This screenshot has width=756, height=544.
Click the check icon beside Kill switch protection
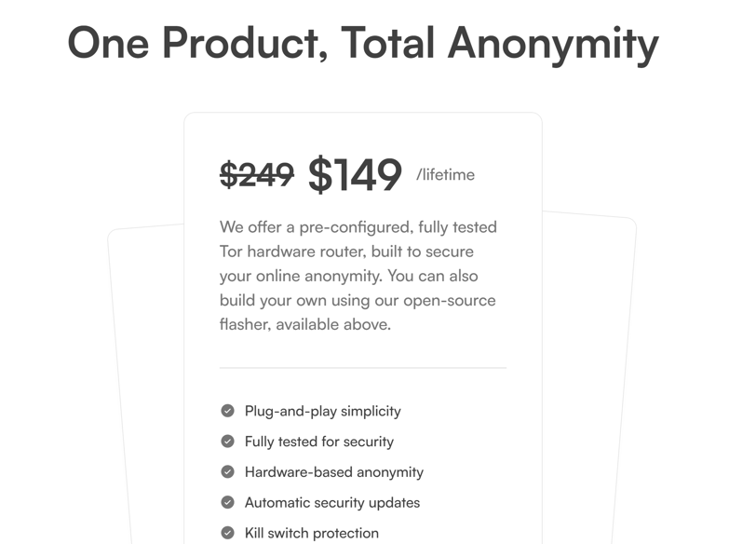227,533
